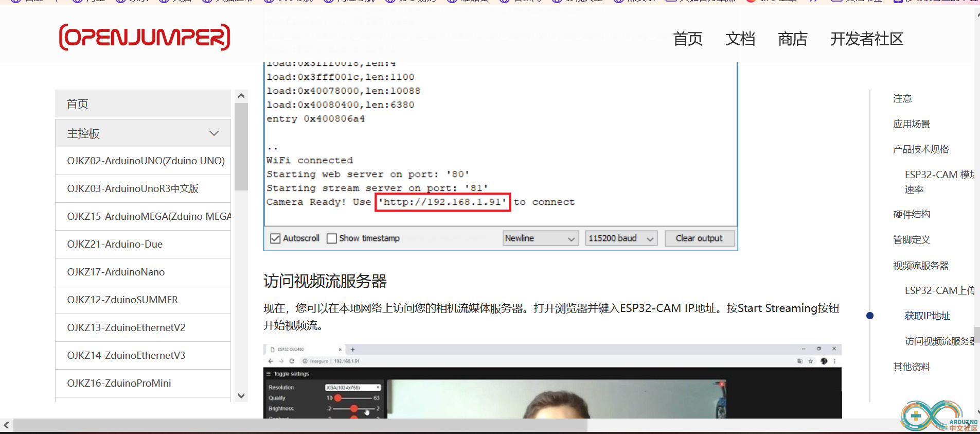This screenshot has width=980, height=434.
Task: Click site info icon beside Inseguro
Action: point(305,361)
